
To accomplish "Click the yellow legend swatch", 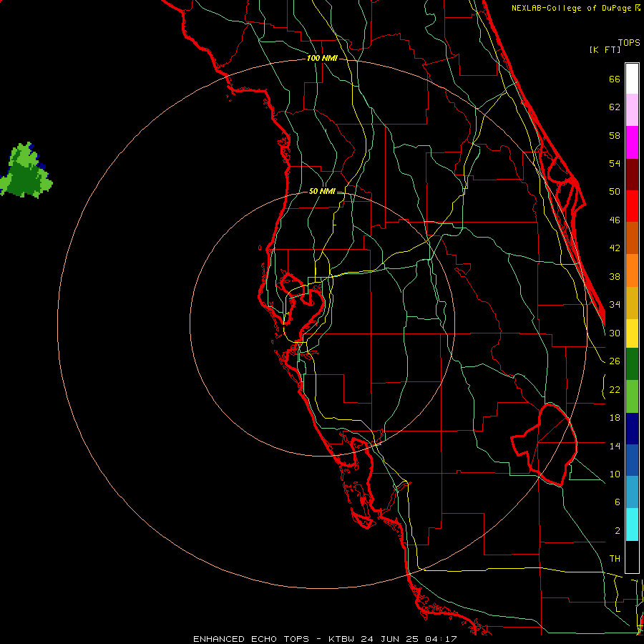I will 632,333.
